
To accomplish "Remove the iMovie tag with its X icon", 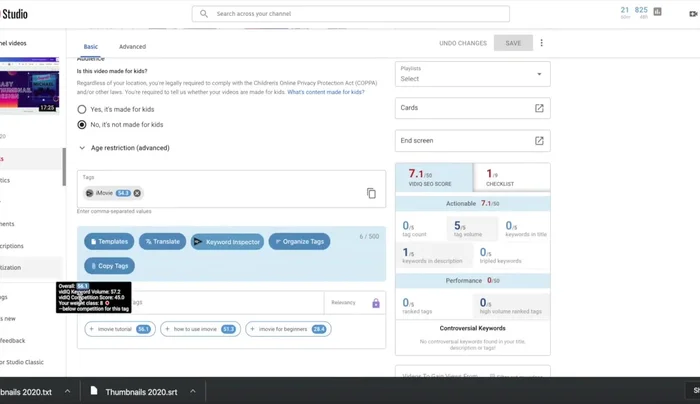I will click(x=137, y=193).
